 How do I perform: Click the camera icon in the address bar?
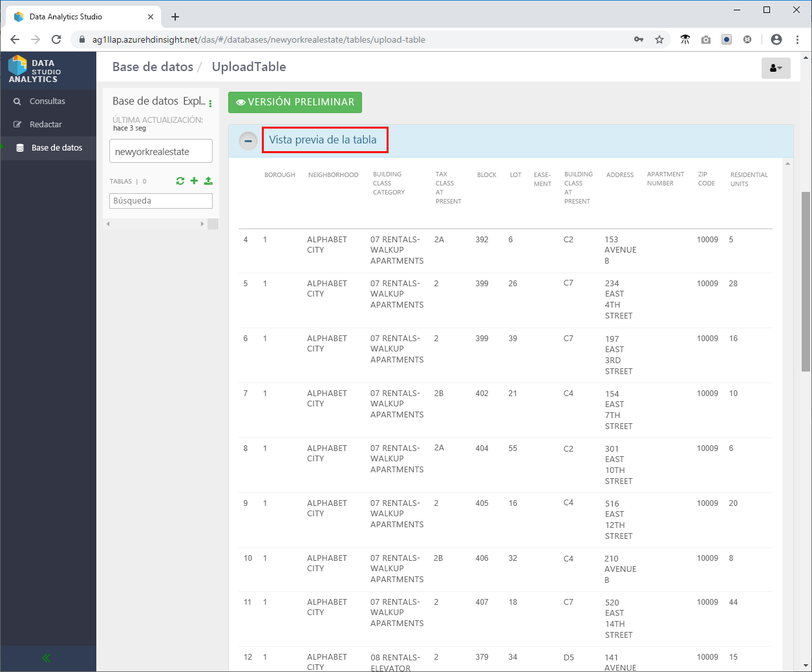click(706, 39)
